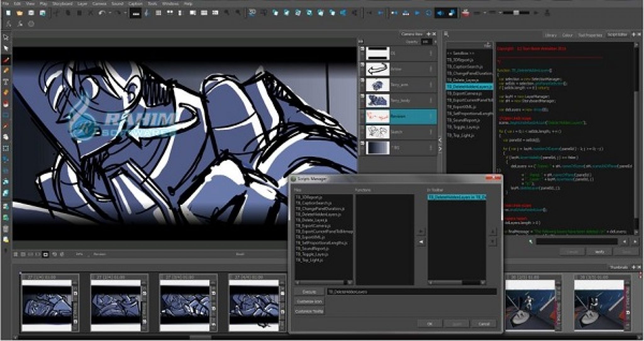Click the Open folder icon in toolbar

(x=19, y=13)
